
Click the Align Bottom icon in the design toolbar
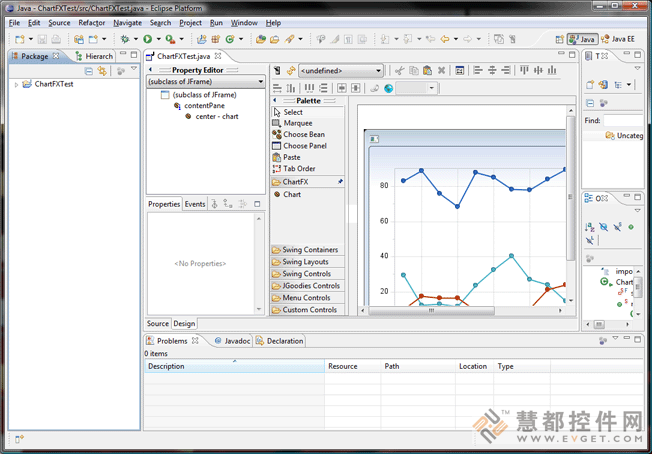pyautogui.click(x=552, y=70)
